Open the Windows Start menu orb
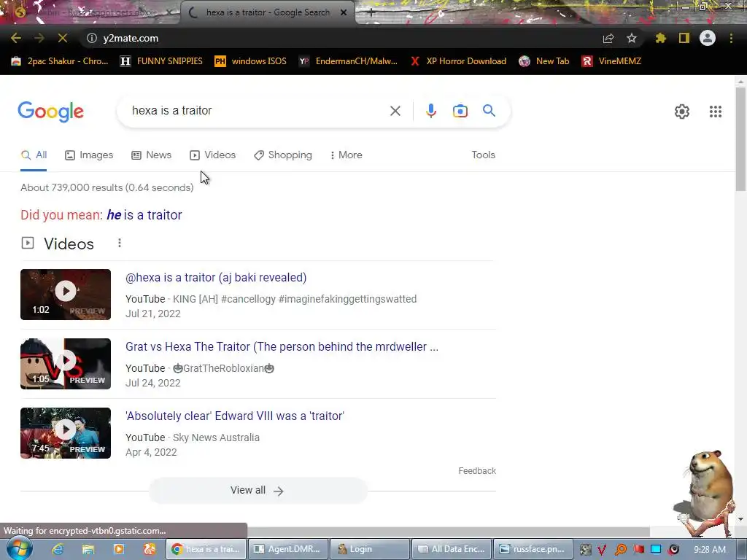The height and width of the screenshot is (560, 747). pyautogui.click(x=19, y=548)
